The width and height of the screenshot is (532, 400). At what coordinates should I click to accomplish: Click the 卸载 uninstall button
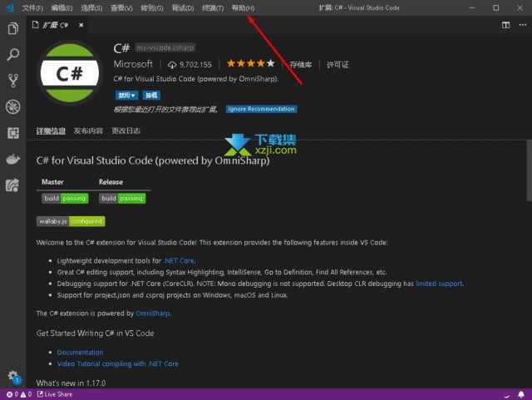151,96
